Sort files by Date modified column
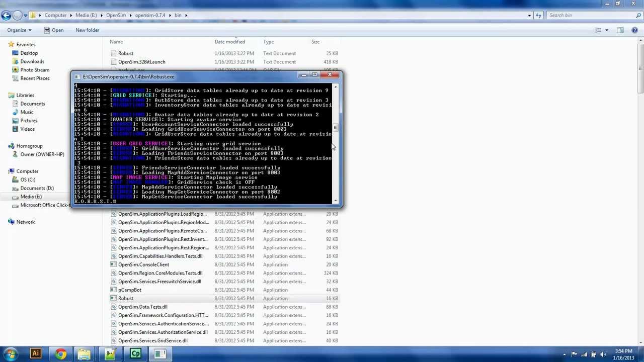Screen dimensions: 644x362 click(230, 42)
